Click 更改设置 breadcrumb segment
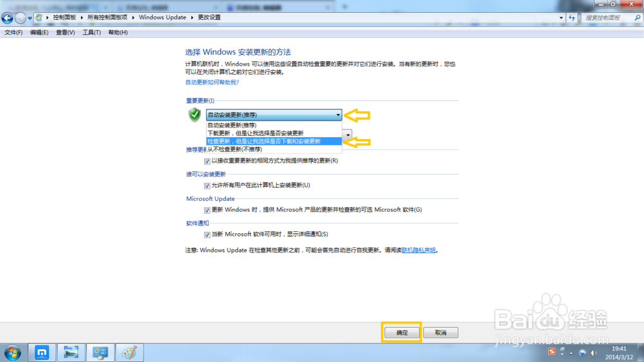This screenshot has width=644, height=362. point(209,17)
